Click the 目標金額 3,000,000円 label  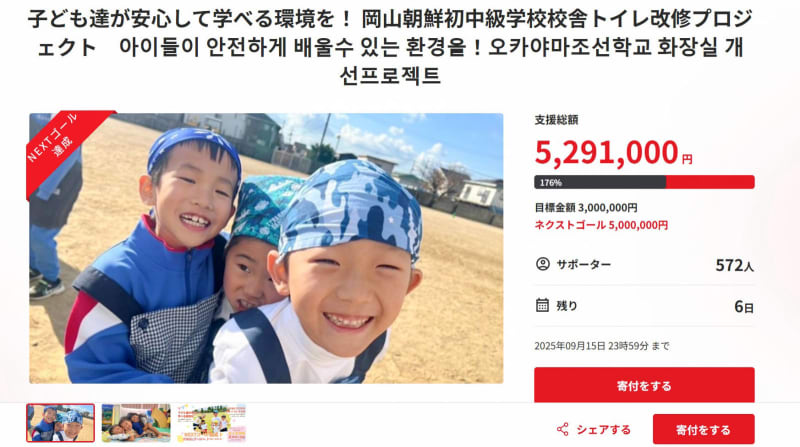point(586,208)
